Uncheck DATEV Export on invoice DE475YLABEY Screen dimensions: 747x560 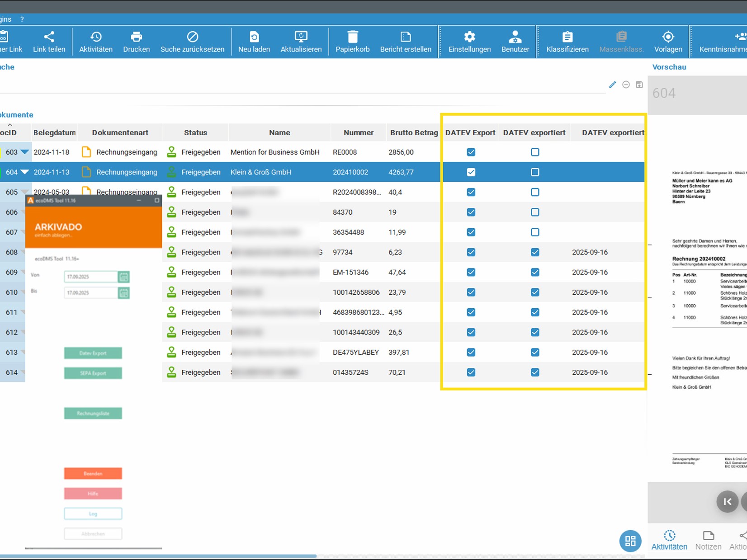[471, 352]
